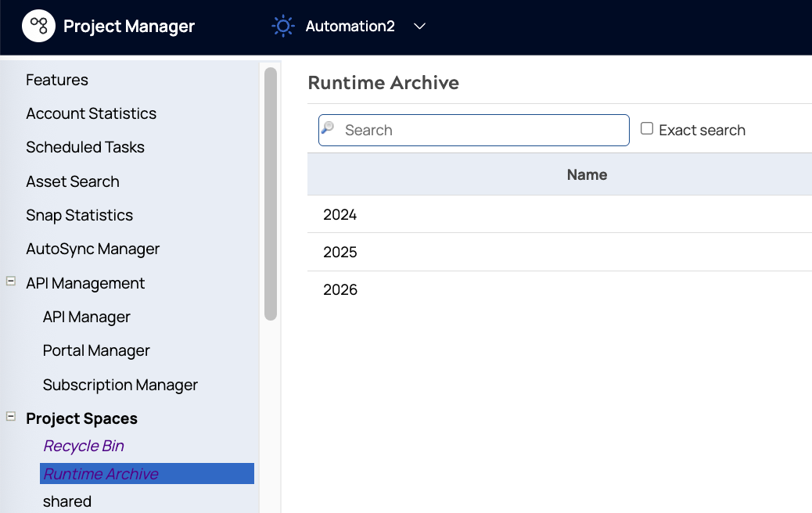This screenshot has height=513, width=812.
Task: Open API Manager
Action: click(x=87, y=317)
